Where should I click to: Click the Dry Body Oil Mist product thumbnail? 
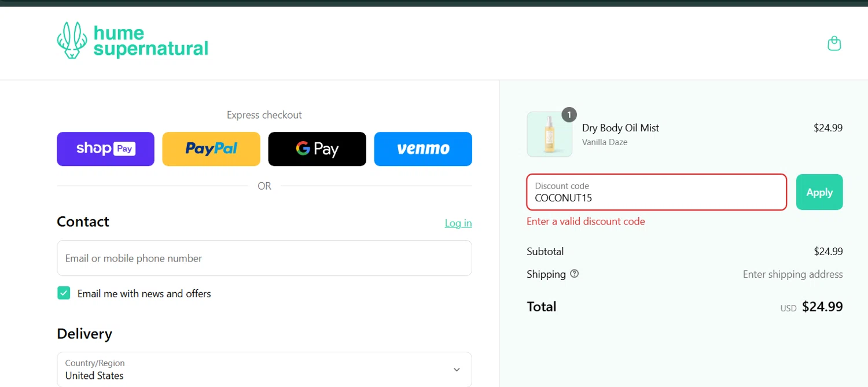coord(549,134)
